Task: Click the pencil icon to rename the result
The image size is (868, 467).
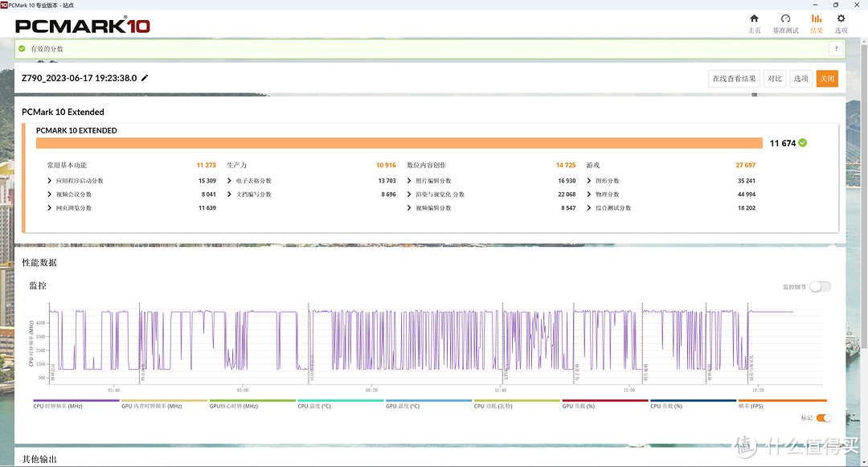Action: pos(145,78)
